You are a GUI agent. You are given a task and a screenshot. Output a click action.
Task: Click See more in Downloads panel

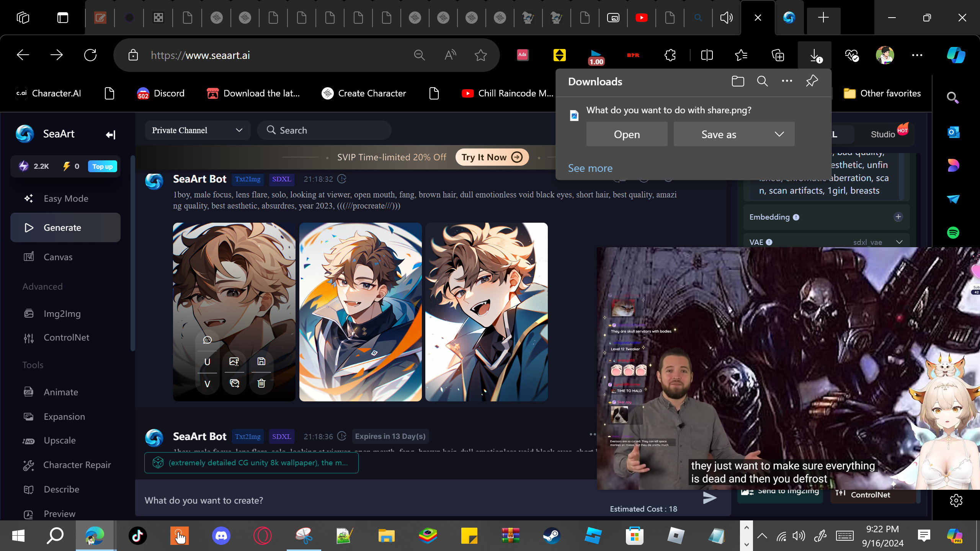coord(590,168)
